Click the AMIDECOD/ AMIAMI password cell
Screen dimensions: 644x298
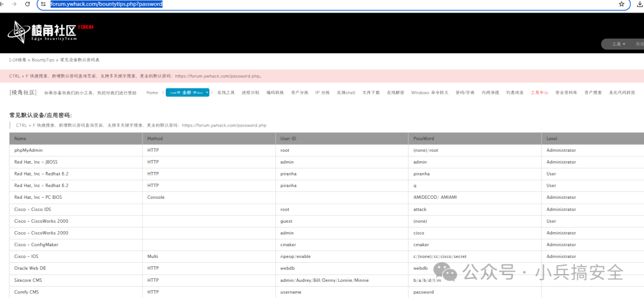pos(435,197)
